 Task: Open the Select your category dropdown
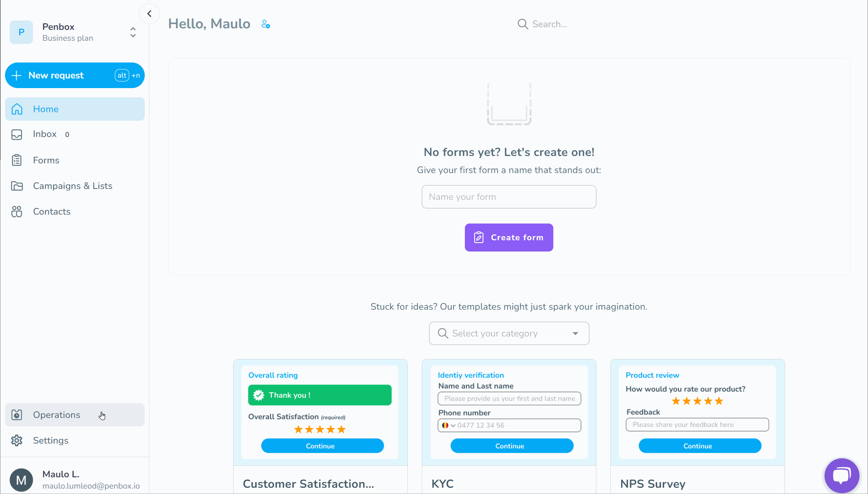(x=509, y=333)
